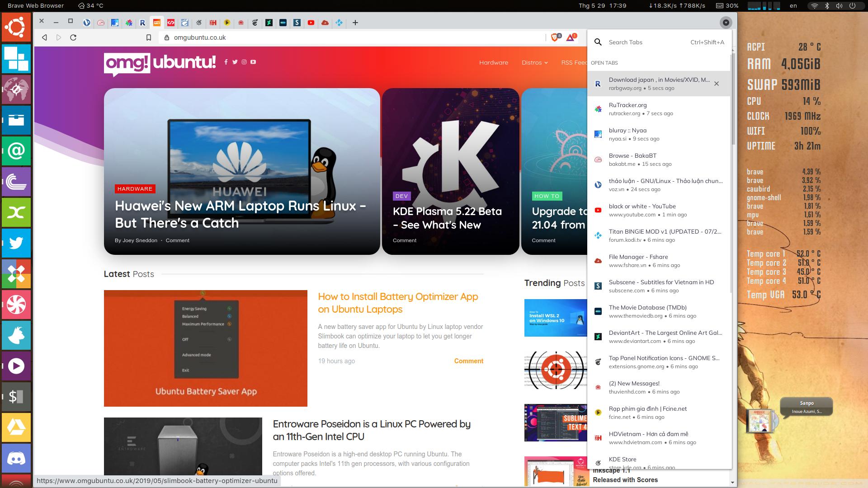Open How to Install Battery Optimizer article
868x488 pixels.
[398, 303]
